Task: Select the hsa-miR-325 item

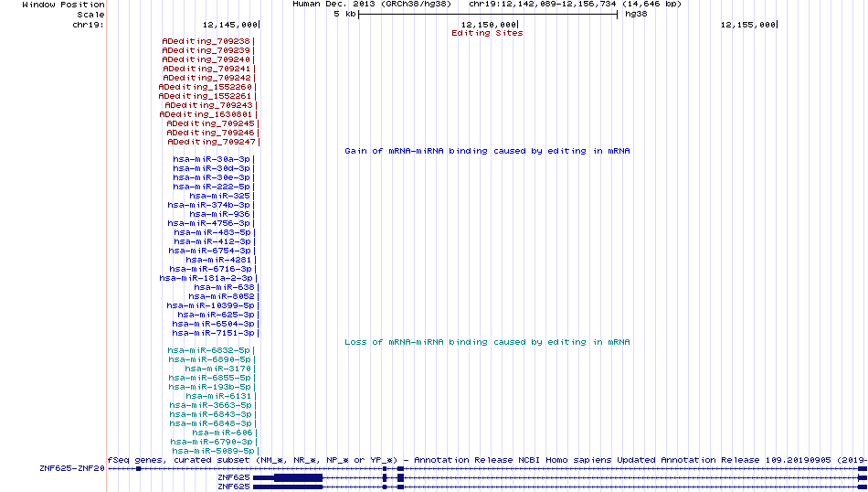Action: pos(220,196)
